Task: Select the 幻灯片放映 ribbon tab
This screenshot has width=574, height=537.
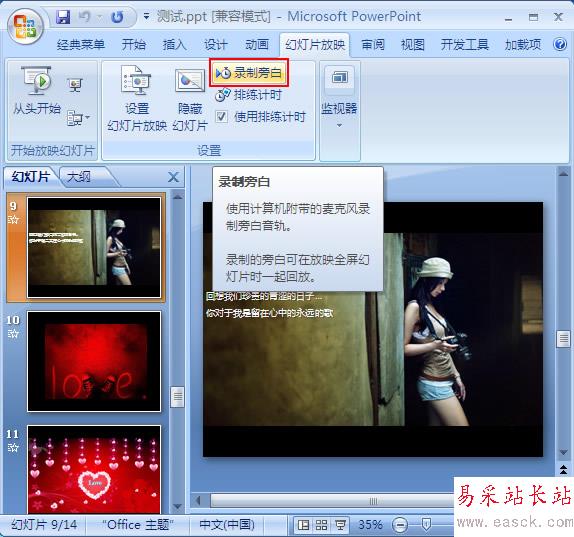Action: (x=315, y=45)
